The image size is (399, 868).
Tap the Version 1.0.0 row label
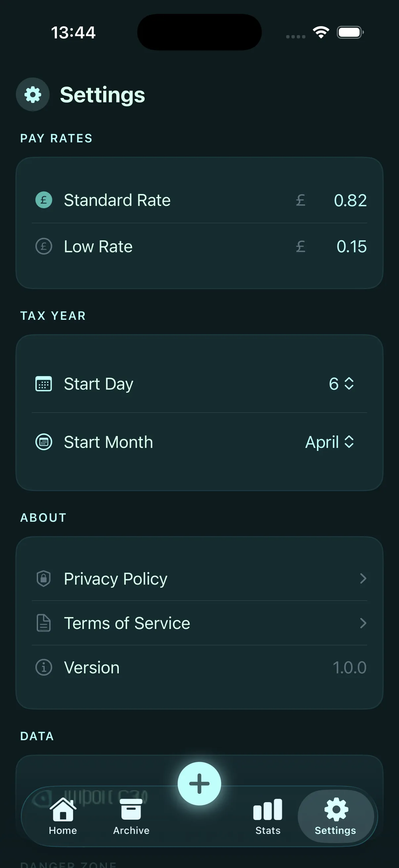[92, 667]
